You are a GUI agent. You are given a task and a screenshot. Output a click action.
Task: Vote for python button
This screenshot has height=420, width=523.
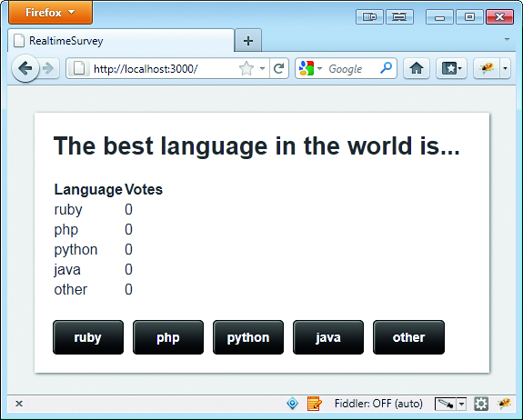point(248,337)
